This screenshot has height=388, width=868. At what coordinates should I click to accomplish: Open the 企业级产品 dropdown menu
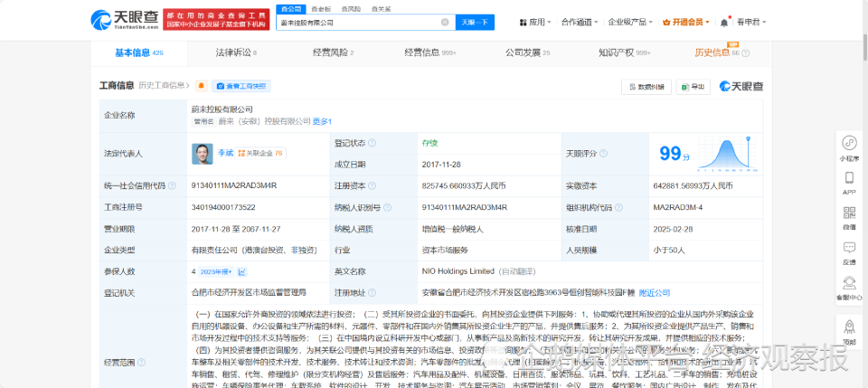click(630, 22)
